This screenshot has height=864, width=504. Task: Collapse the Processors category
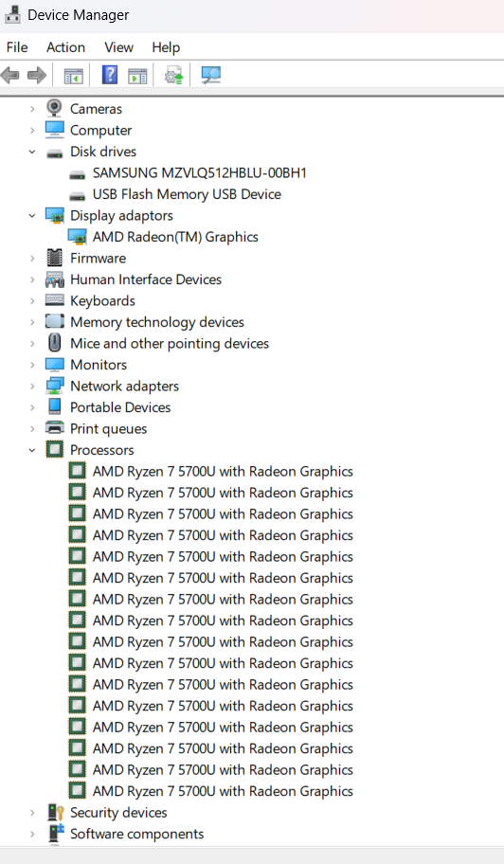click(32, 450)
